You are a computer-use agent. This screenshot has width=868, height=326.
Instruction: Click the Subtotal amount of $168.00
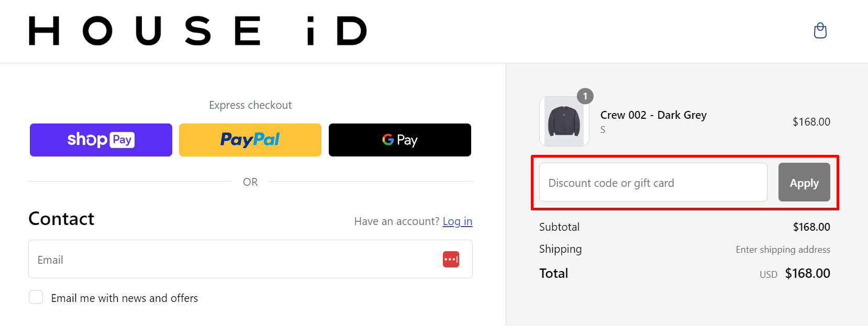(811, 227)
